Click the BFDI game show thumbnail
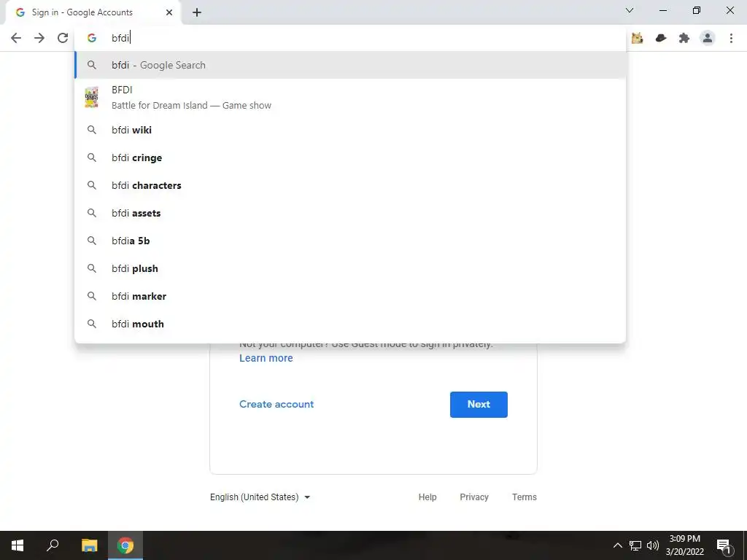 click(x=91, y=98)
